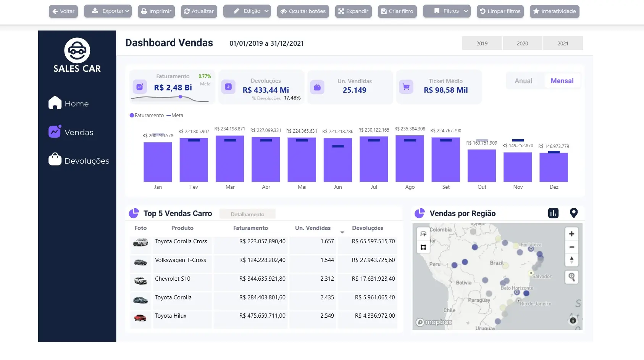
Task: Switch Vendas por Região to bar chart view
Action: [x=553, y=213]
